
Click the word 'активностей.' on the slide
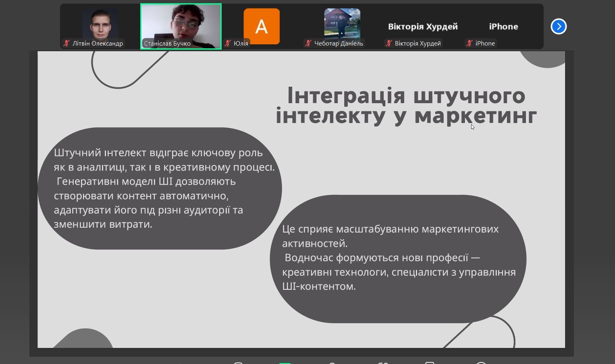pyautogui.click(x=315, y=243)
